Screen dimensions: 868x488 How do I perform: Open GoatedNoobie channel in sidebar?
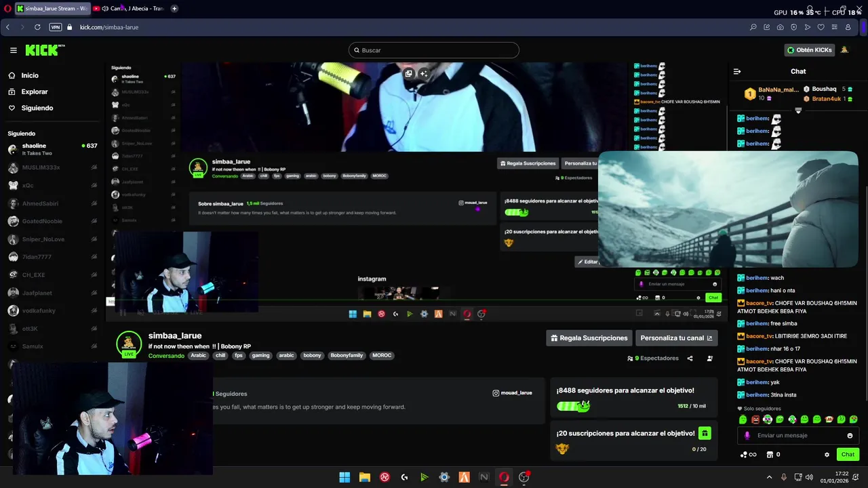click(x=52, y=221)
